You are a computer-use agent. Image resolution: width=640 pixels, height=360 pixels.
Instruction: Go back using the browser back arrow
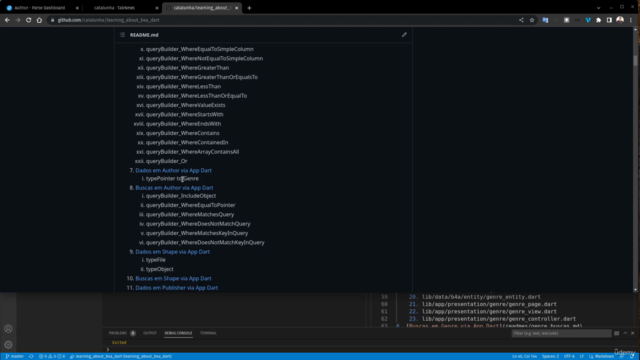(7, 20)
